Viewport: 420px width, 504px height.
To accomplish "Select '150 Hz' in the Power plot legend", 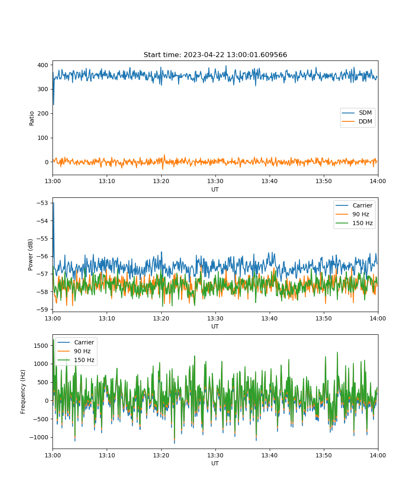I will [x=362, y=223].
